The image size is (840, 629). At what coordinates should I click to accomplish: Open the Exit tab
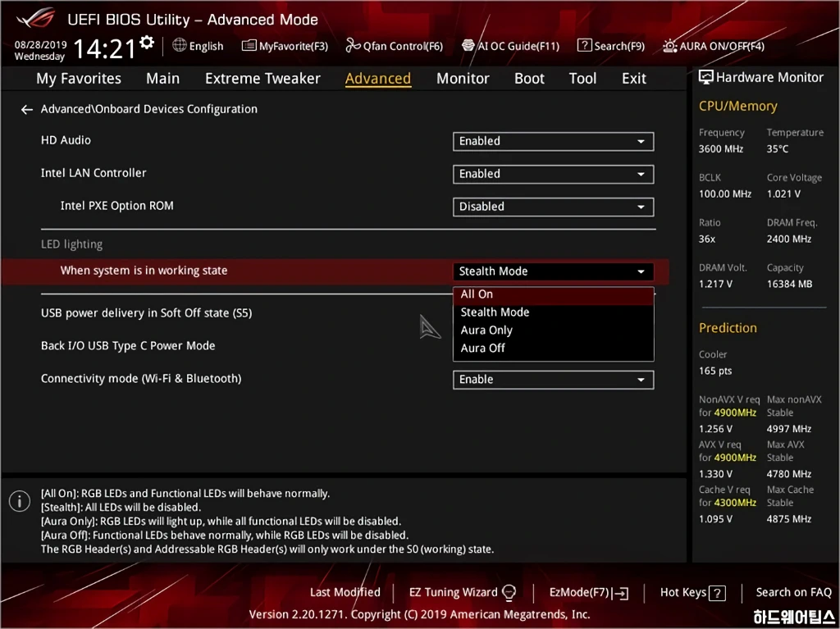634,79
